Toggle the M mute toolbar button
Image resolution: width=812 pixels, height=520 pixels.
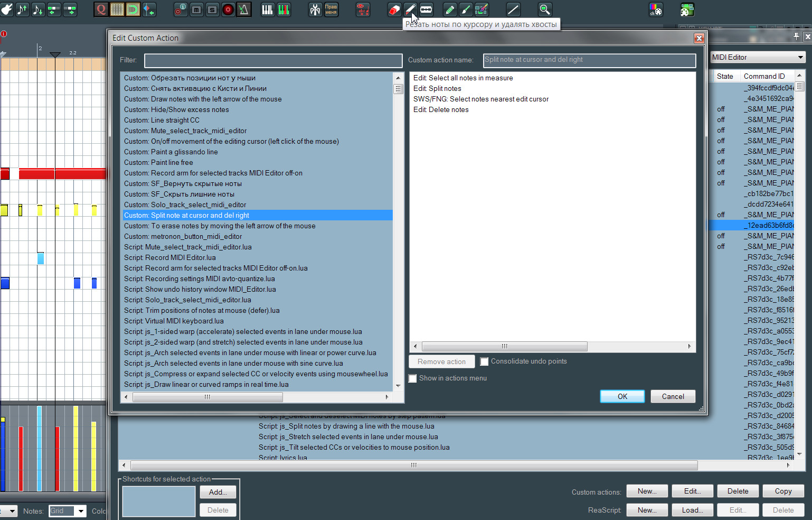[x=196, y=10]
